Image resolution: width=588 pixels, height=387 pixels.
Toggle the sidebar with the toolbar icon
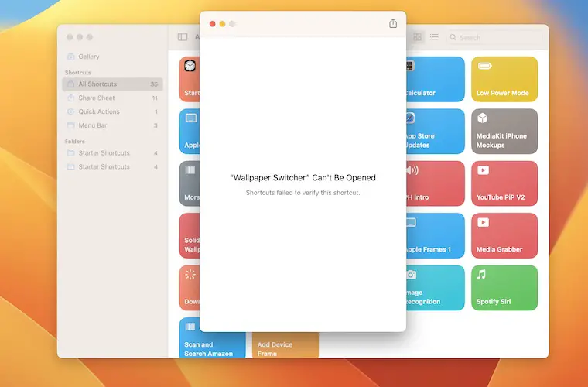[x=183, y=37]
